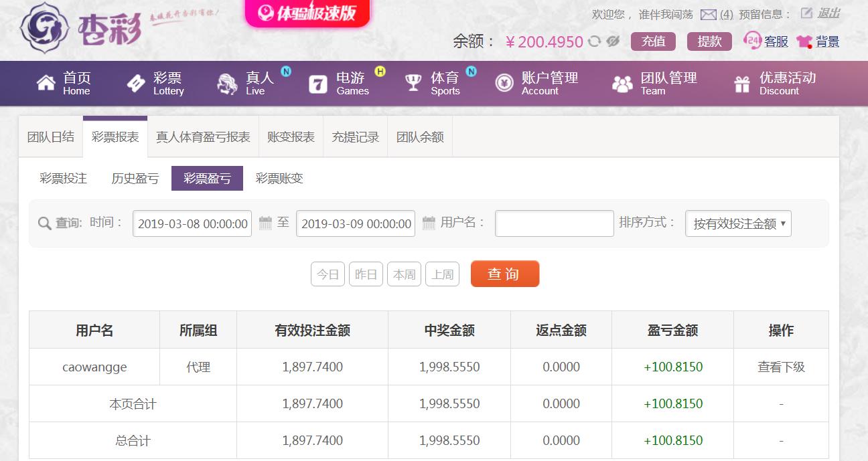
Task: Open calendar icon for end date
Action: click(429, 223)
